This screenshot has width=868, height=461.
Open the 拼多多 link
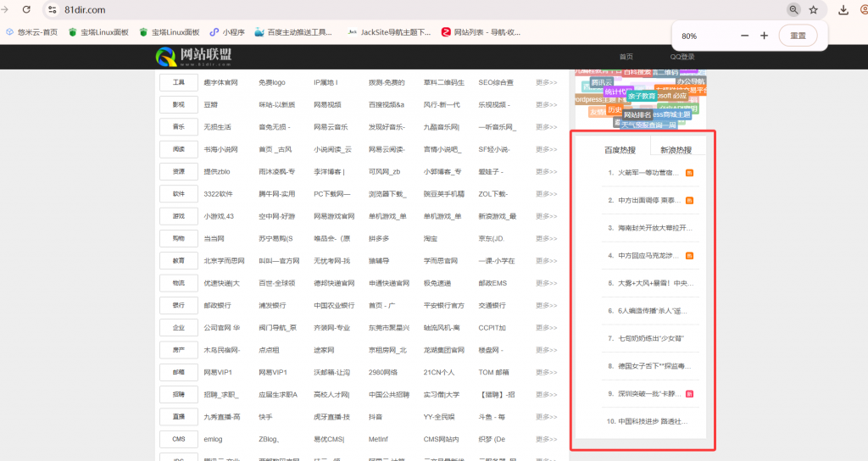tap(379, 238)
